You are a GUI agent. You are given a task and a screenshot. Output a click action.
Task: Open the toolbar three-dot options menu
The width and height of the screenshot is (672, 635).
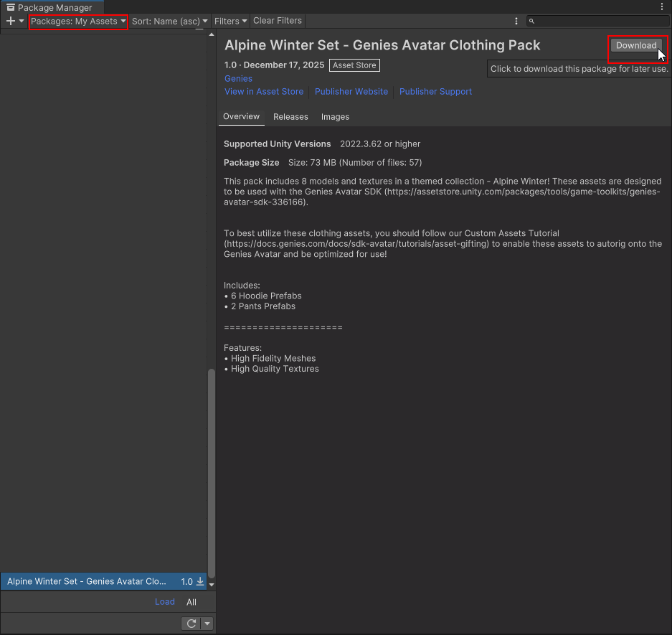click(516, 22)
